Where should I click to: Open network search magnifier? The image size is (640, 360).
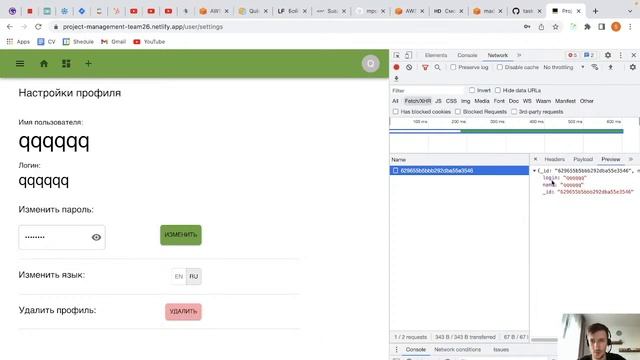pos(438,67)
